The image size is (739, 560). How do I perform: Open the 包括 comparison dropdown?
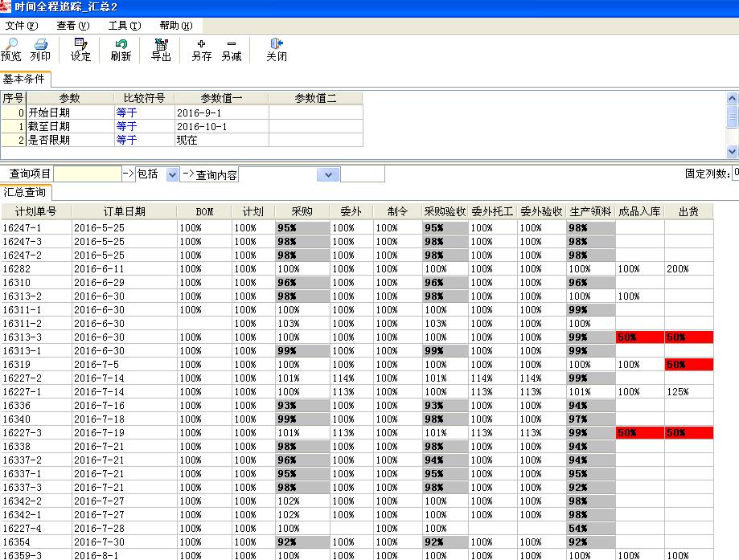click(x=172, y=174)
